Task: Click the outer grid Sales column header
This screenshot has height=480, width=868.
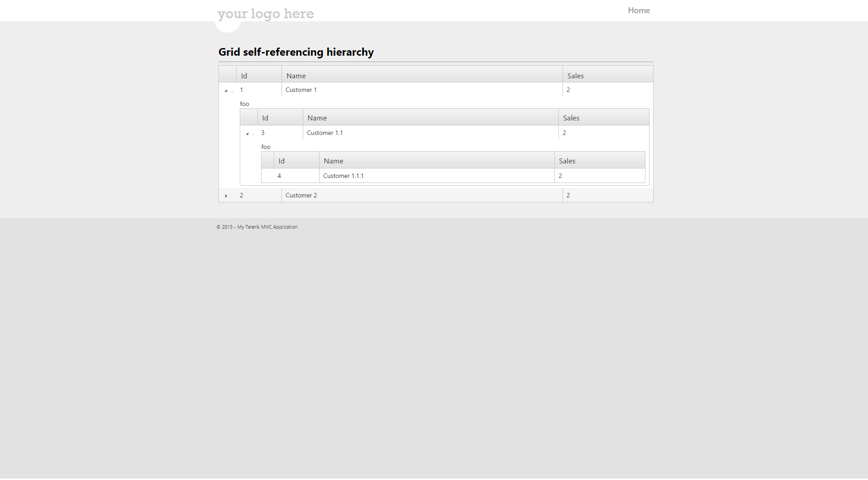Action: point(608,74)
